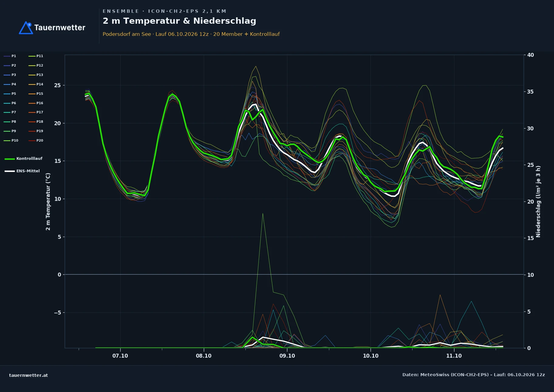Click the 40 precipitation axis tick label
The image size is (554, 392).
[x=530, y=55]
